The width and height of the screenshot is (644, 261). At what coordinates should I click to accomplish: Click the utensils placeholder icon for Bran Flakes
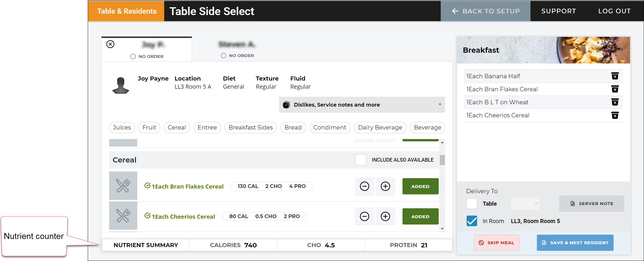click(123, 186)
